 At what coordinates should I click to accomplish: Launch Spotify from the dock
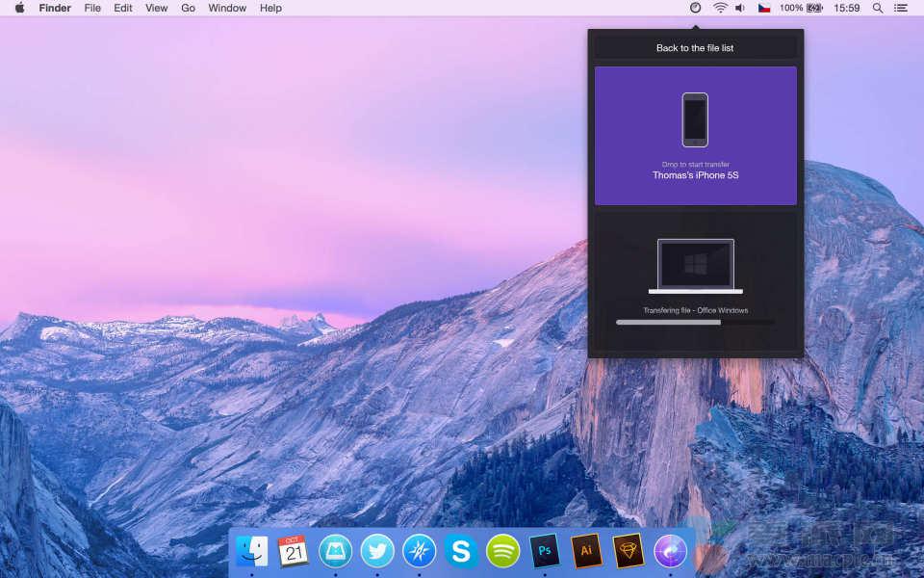(502, 551)
